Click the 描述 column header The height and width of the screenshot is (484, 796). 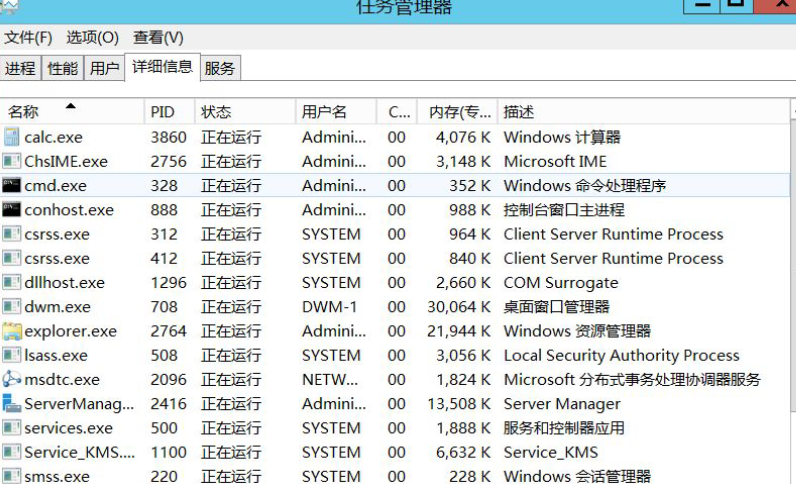[x=519, y=112]
